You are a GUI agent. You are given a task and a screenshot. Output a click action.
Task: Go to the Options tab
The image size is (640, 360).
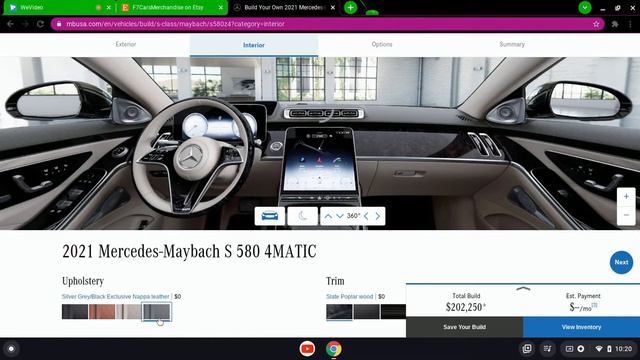[382, 44]
